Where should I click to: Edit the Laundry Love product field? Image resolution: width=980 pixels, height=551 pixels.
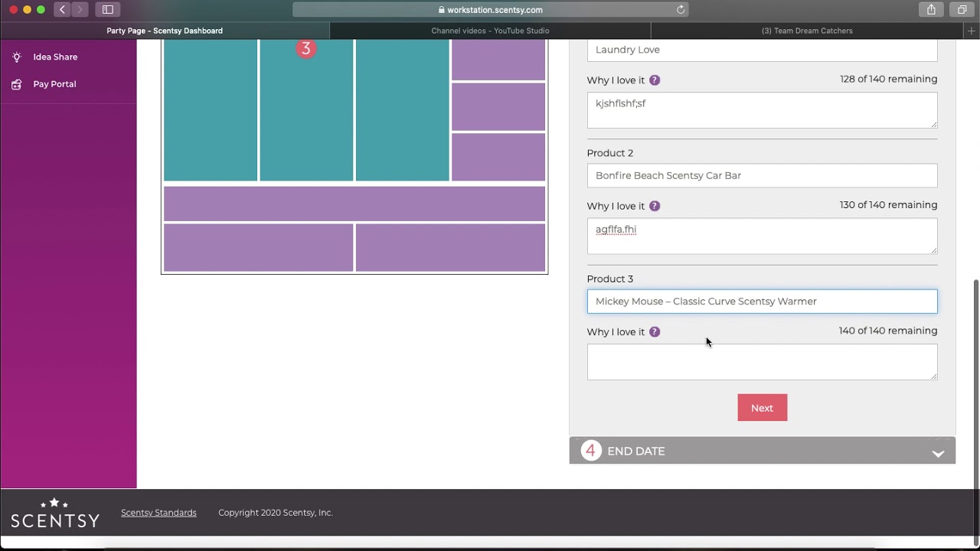[x=762, y=50]
